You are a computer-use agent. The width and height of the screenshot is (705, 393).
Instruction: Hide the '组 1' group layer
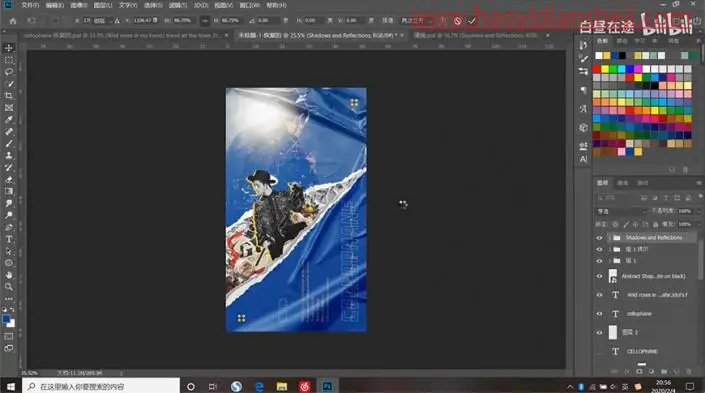click(x=599, y=261)
